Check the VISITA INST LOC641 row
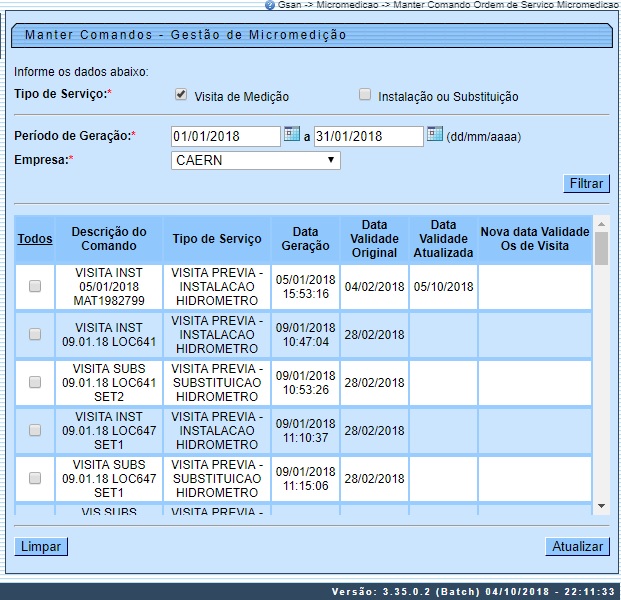 pos(35,334)
